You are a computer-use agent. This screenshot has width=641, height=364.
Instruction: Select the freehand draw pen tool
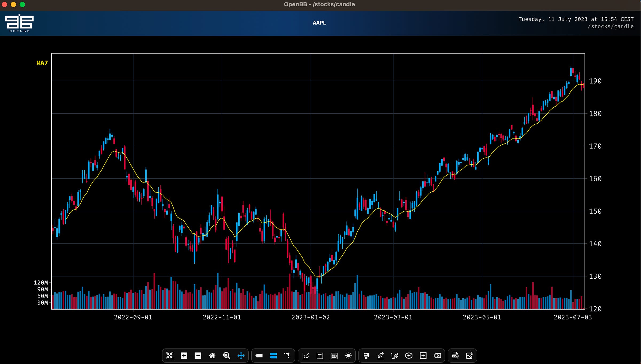click(394, 355)
